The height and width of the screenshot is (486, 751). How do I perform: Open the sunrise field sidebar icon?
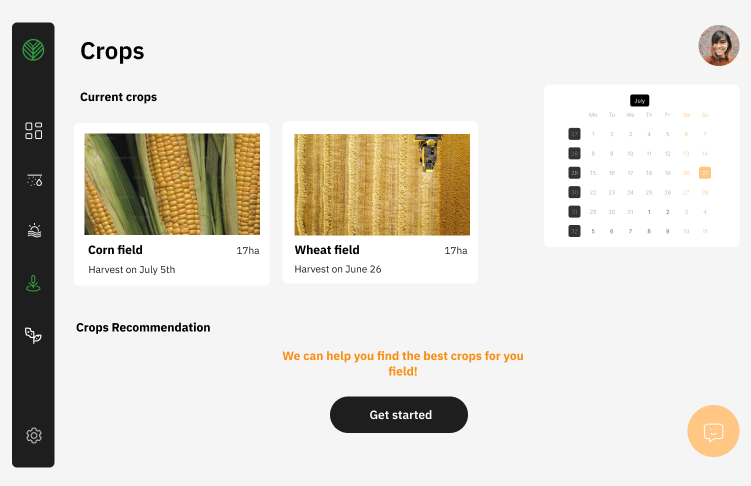pyautogui.click(x=34, y=231)
